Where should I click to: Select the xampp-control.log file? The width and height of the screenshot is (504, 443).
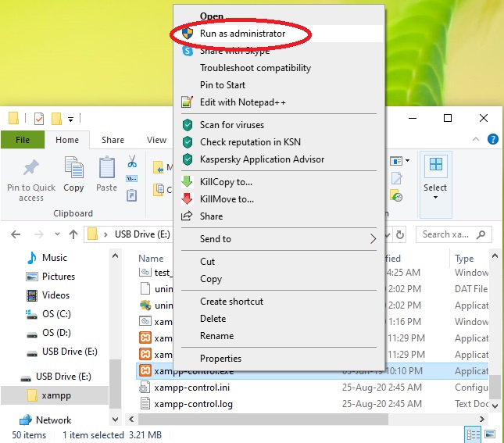(x=193, y=404)
